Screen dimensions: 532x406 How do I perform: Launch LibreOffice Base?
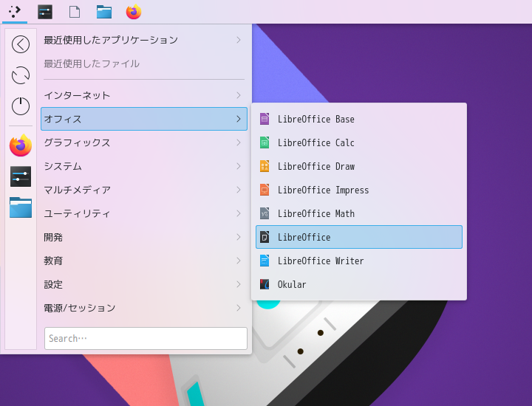[359, 119]
